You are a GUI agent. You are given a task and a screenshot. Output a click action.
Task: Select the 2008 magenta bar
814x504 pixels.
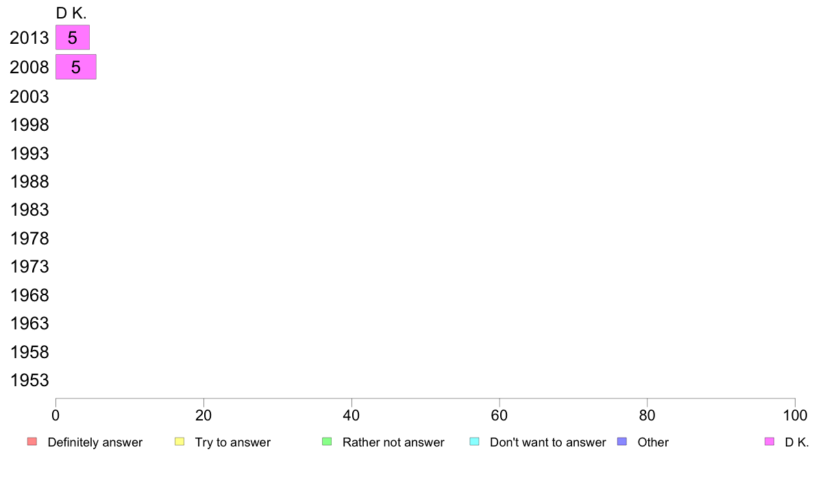tap(76, 67)
